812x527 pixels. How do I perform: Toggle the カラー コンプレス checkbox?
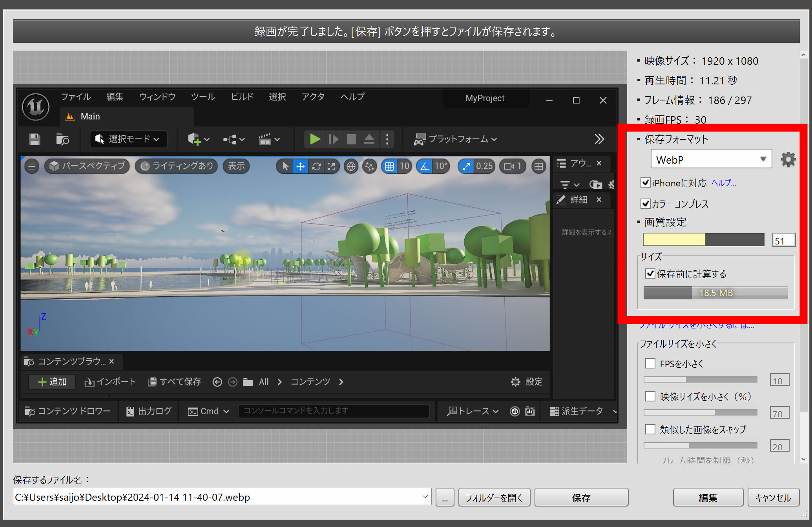click(x=645, y=204)
